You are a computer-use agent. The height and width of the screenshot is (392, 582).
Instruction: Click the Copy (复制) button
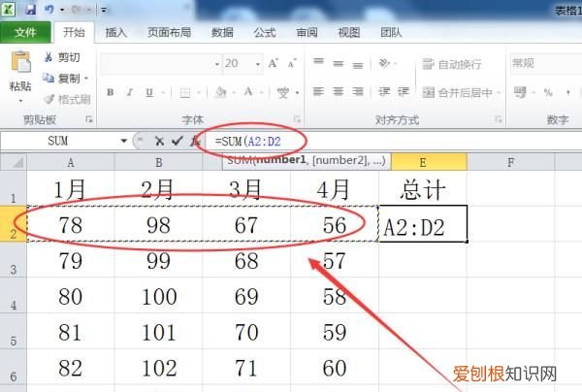tap(61, 79)
